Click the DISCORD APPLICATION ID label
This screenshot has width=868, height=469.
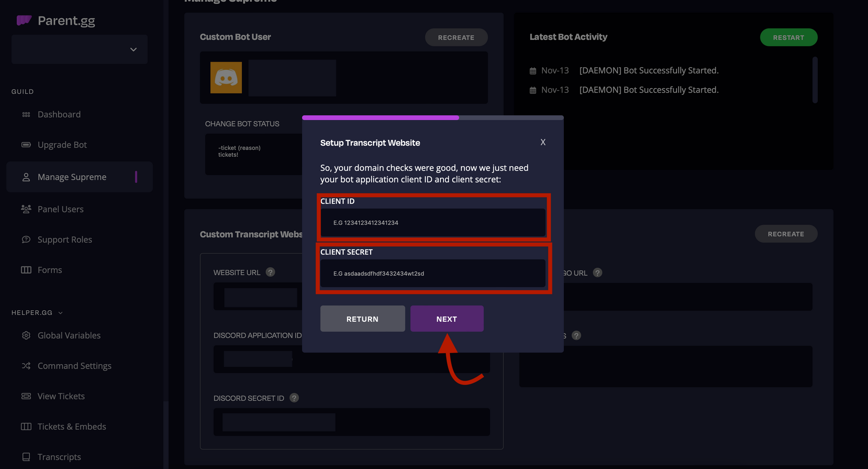click(x=257, y=335)
